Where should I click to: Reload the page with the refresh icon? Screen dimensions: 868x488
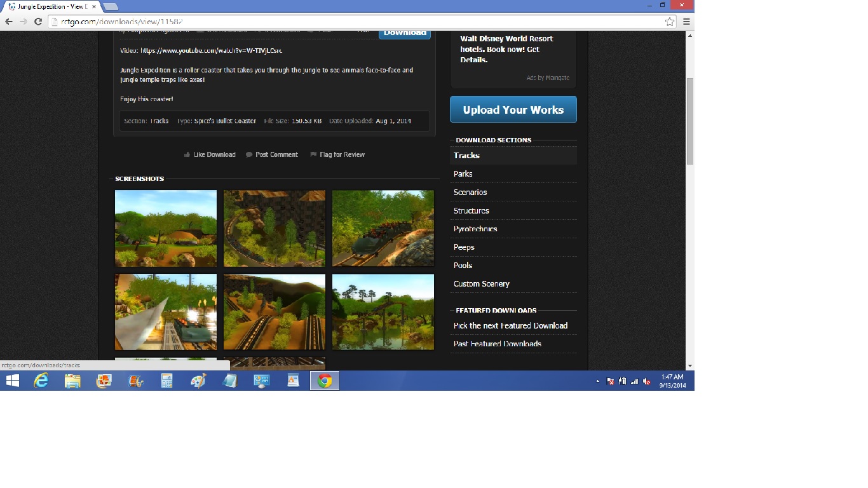(x=38, y=22)
